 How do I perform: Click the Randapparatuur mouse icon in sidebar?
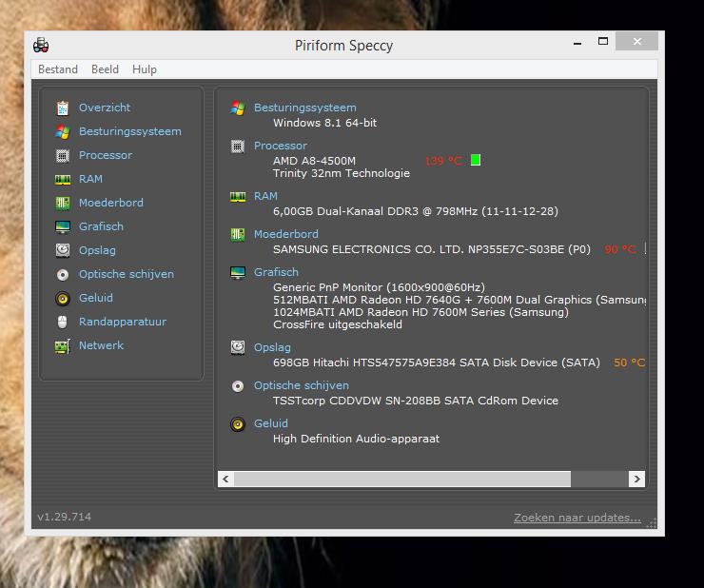pyautogui.click(x=63, y=323)
